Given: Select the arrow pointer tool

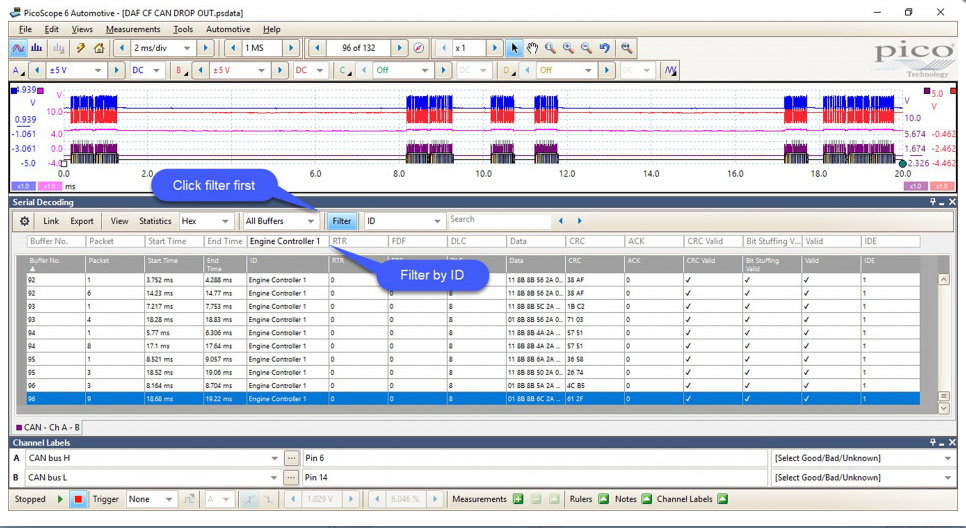Looking at the screenshot, I should click(514, 48).
